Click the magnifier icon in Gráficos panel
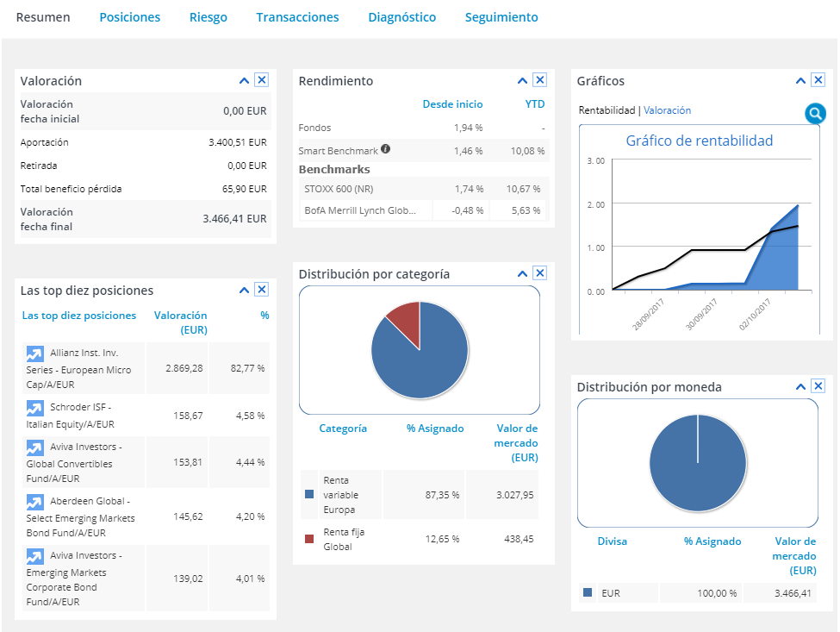 pyautogui.click(x=814, y=114)
